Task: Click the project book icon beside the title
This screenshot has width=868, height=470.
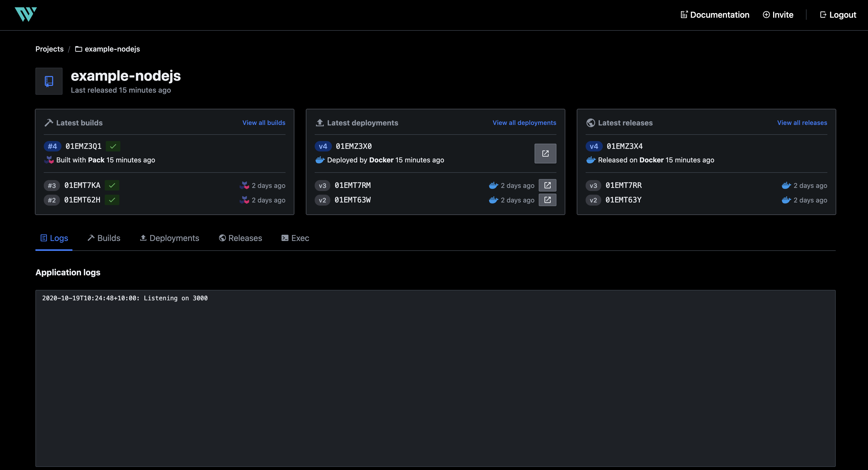Action: click(x=49, y=81)
